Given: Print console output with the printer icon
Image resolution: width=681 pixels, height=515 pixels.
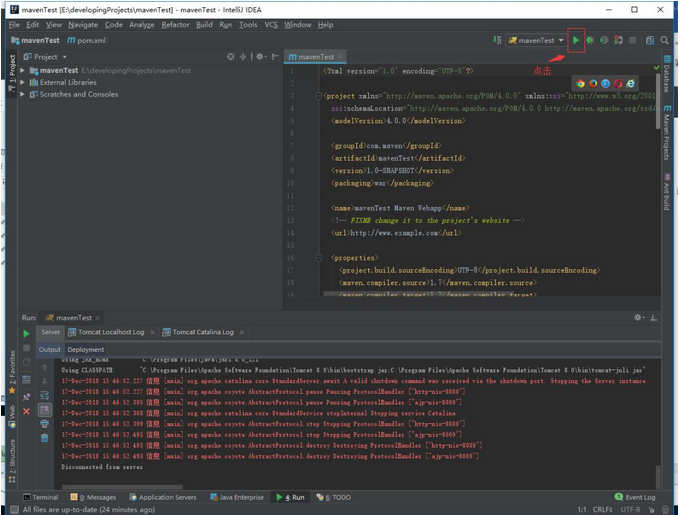Looking at the screenshot, I should point(44,424).
